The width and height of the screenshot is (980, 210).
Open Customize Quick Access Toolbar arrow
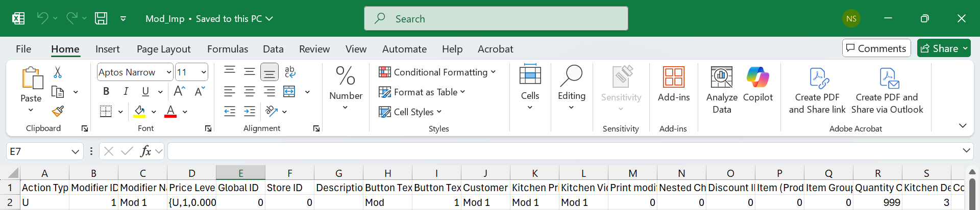[x=123, y=19]
